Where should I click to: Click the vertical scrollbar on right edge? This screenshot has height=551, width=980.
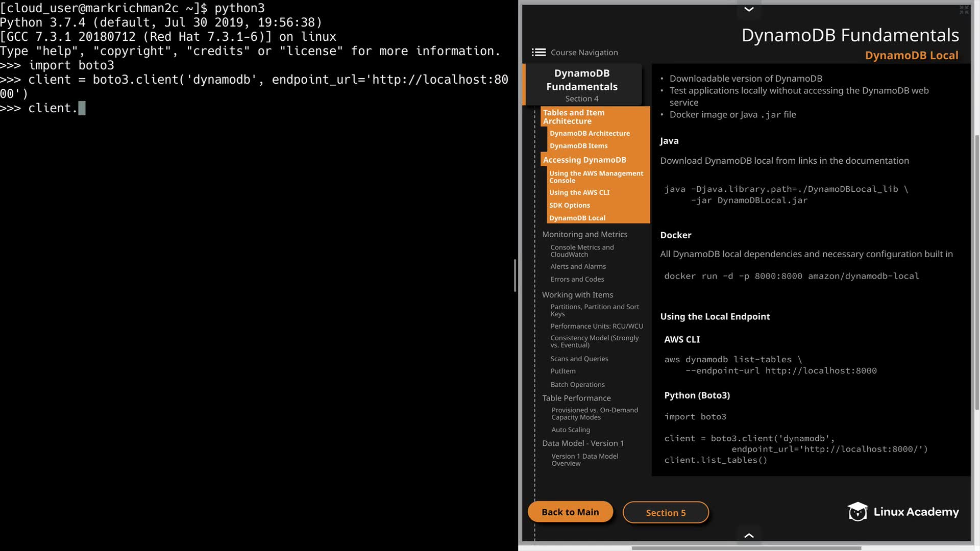tap(977, 270)
